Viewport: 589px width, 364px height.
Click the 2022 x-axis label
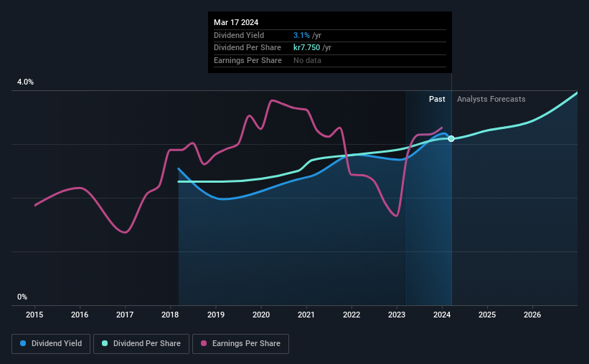[352, 315]
